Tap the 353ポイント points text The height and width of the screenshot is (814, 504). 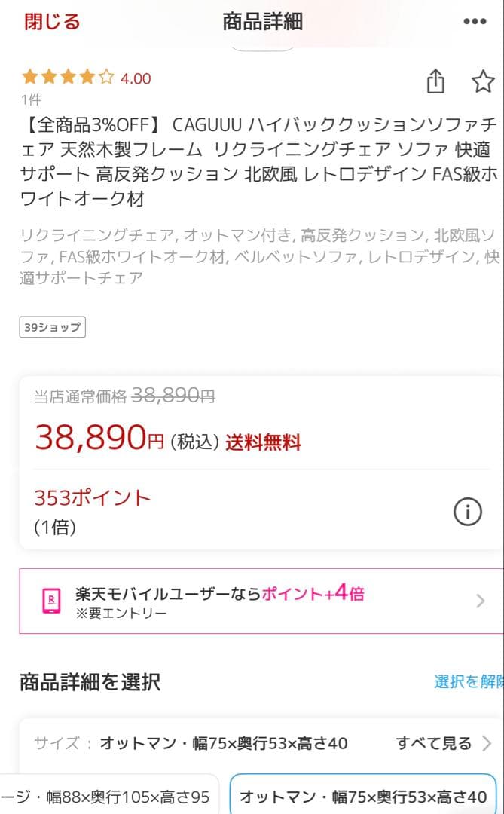[93, 498]
